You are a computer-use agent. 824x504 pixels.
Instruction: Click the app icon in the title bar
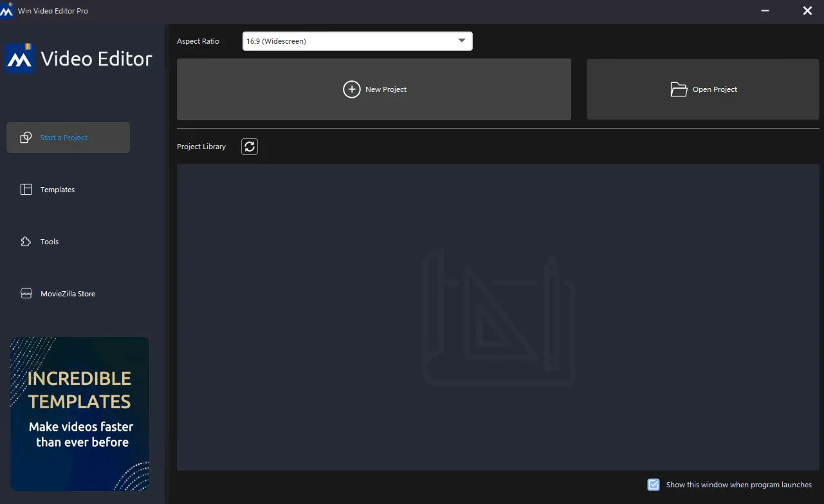(x=7, y=10)
